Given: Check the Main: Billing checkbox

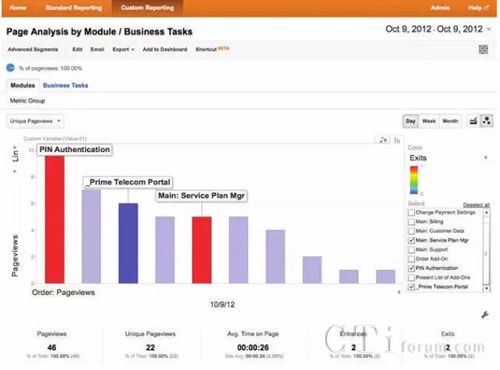Looking at the screenshot, I should (412, 222).
